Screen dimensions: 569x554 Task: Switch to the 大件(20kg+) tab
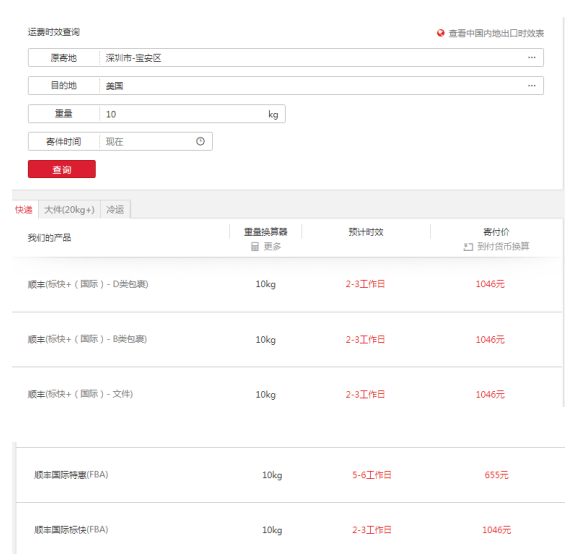(x=69, y=209)
